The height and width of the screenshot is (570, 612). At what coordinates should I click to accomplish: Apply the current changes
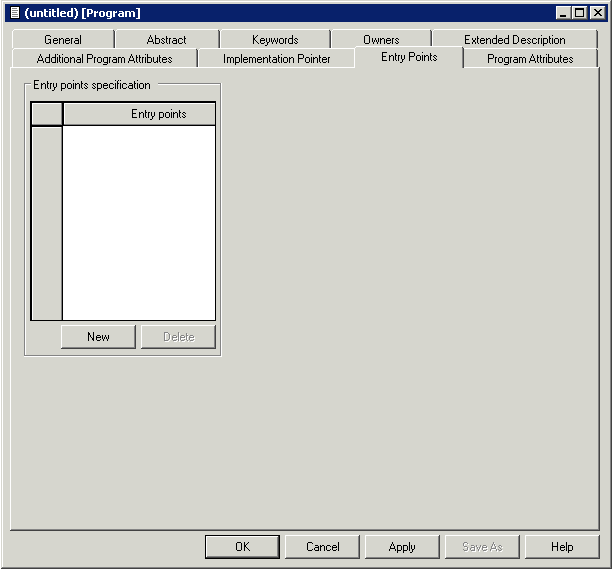[402, 547]
